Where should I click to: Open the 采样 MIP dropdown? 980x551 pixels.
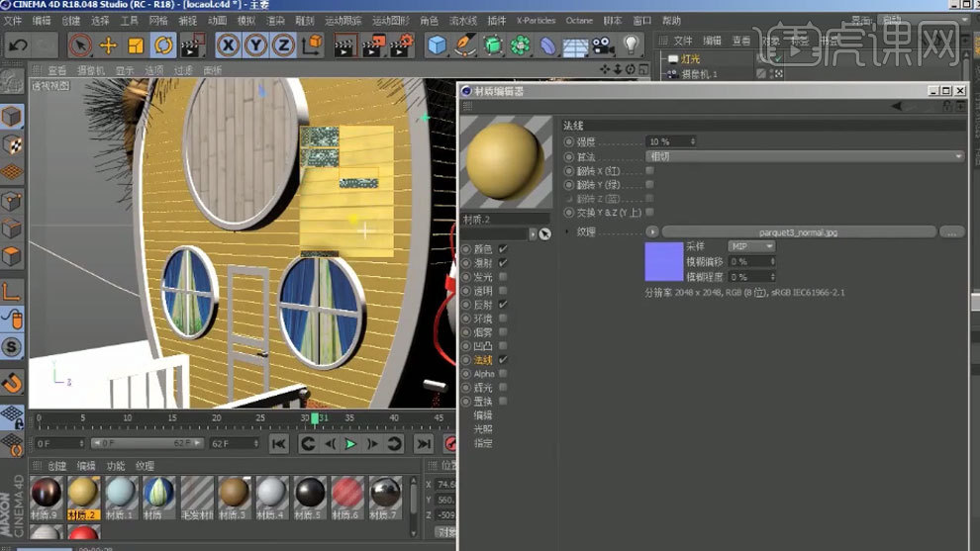pyautogui.click(x=751, y=246)
